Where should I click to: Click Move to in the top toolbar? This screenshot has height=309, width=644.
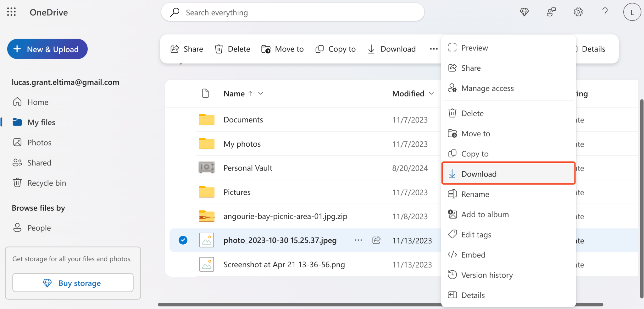[x=282, y=49]
